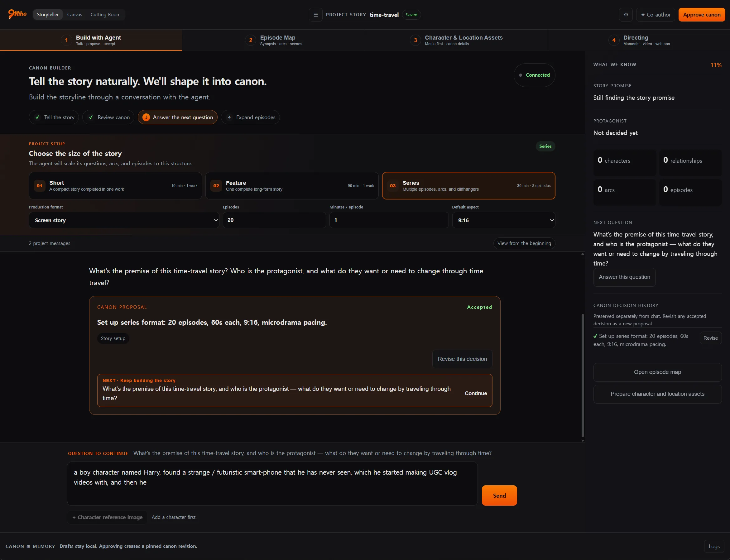Click the 11% progress value
730x560 pixels.
click(716, 65)
